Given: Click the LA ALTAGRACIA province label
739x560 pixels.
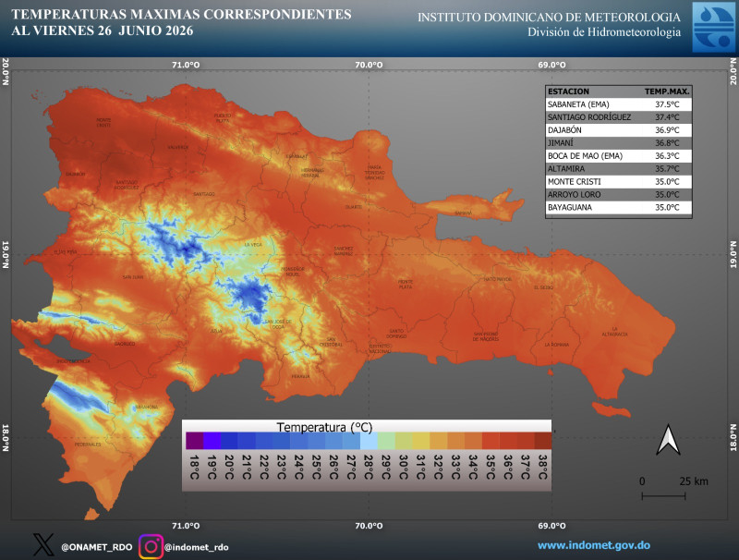Looking at the screenshot, I should pos(614,332).
